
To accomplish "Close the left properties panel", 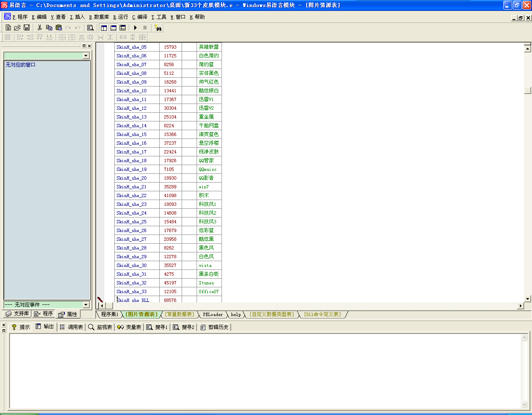I will tap(89, 46).
